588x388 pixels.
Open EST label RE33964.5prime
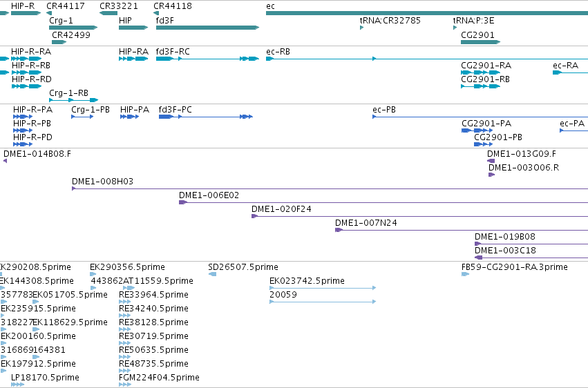(x=153, y=295)
